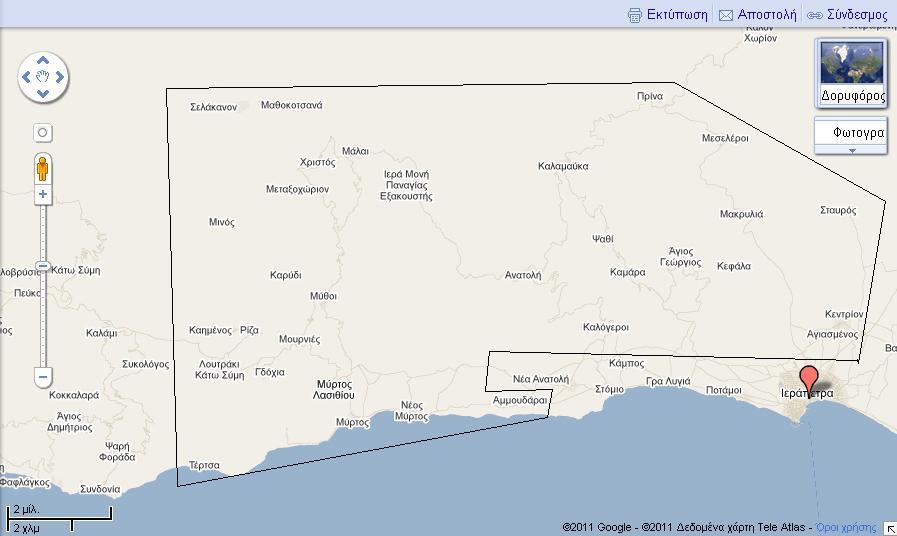The image size is (897, 536).
Task: Click the Μινός label
Action: [221, 223]
